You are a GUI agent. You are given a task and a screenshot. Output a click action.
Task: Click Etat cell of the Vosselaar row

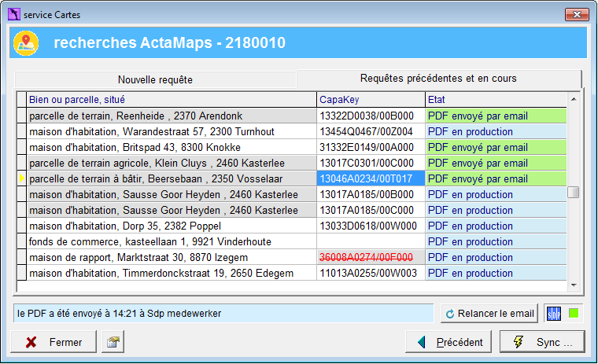pos(496,178)
